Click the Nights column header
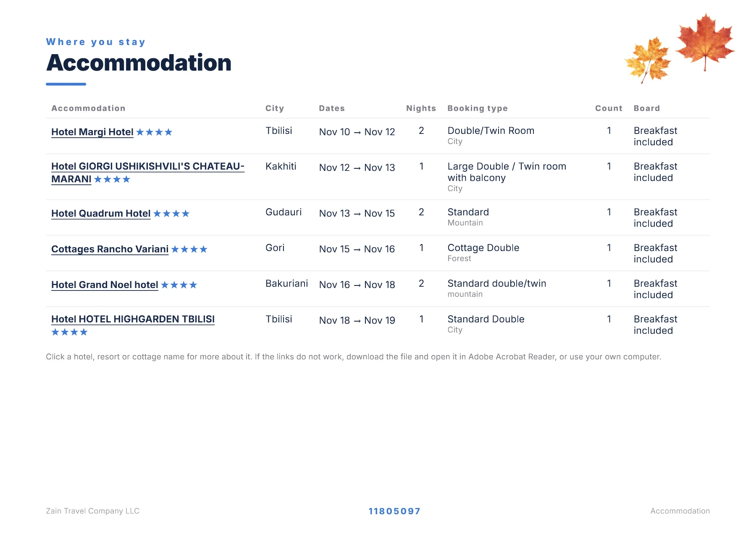Screen dimensions: 756x534 pyautogui.click(x=421, y=108)
